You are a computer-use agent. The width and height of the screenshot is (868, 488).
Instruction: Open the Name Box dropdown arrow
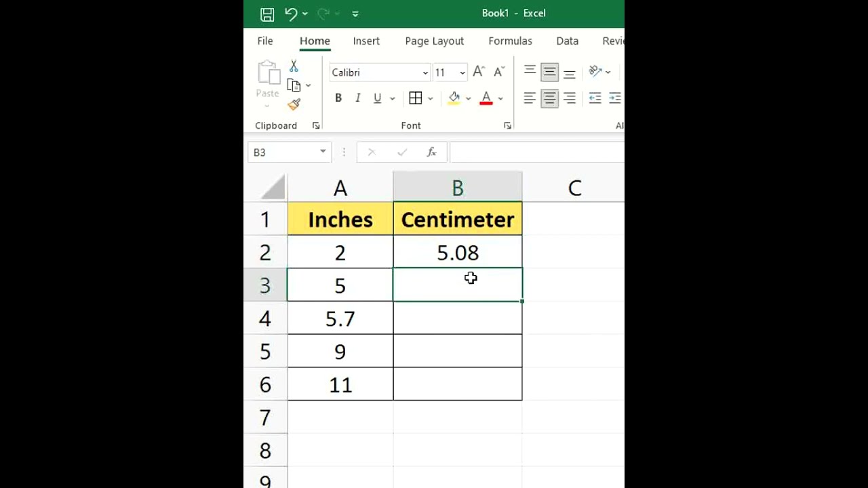point(323,152)
